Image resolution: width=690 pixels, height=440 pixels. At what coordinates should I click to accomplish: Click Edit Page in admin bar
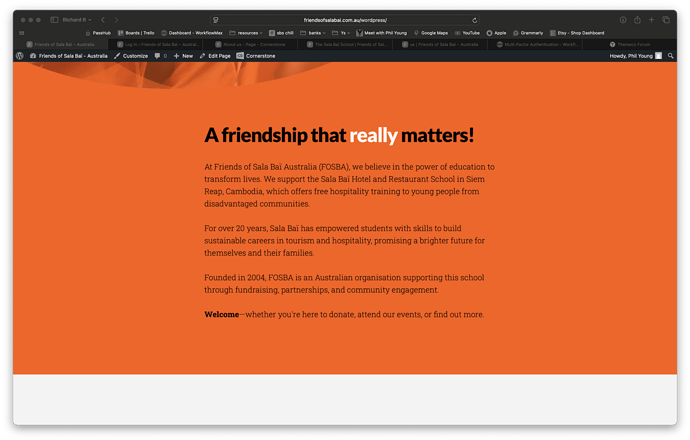tap(215, 56)
